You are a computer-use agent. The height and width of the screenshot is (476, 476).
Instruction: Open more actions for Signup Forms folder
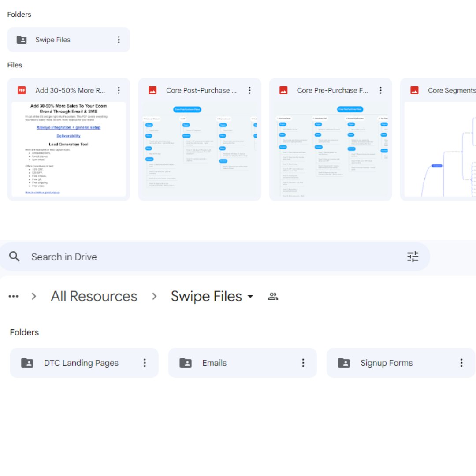(x=461, y=363)
